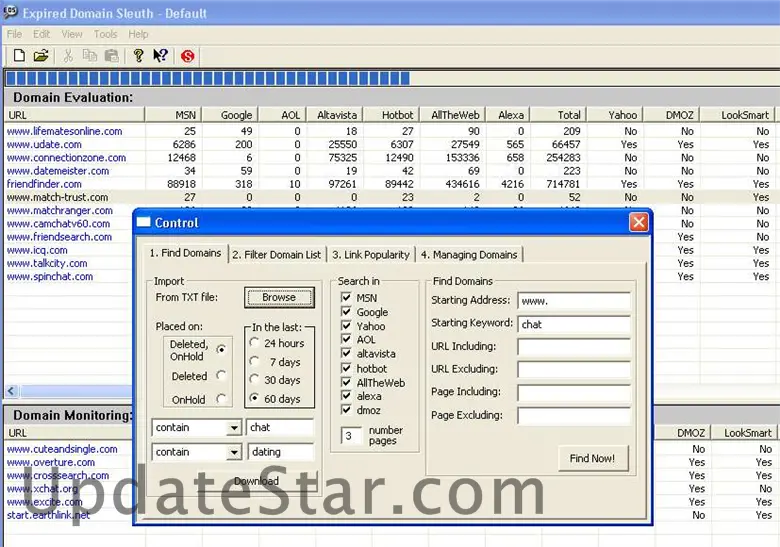Expand the contain dropdown next to chat
The height and width of the screenshot is (547, 780).
[233, 428]
